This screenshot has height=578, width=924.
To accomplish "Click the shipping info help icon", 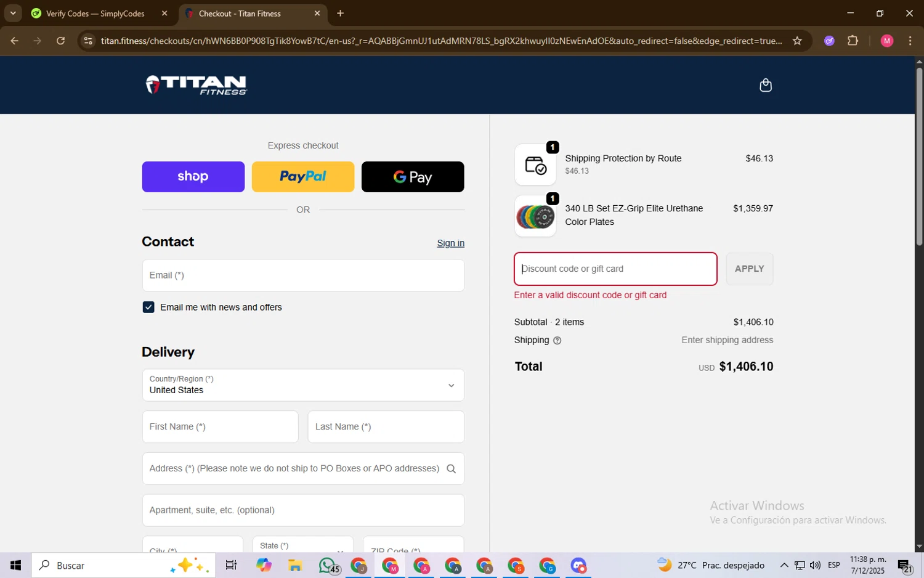I will [557, 341].
